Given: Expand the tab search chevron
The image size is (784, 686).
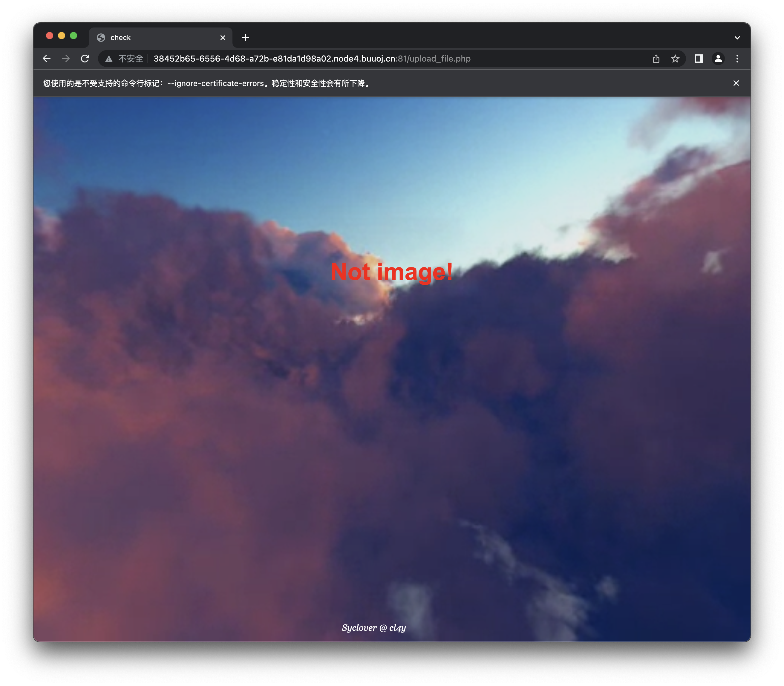Looking at the screenshot, I should coord(737,38).
